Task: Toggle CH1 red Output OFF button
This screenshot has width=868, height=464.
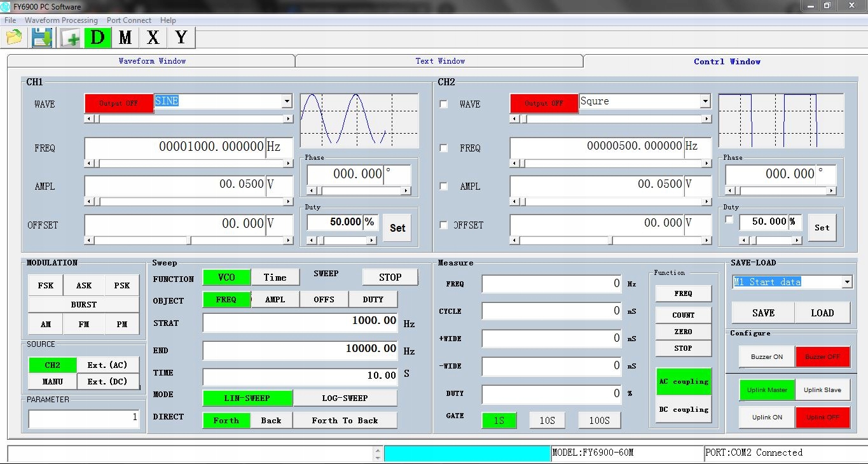Action: [119, 103]
